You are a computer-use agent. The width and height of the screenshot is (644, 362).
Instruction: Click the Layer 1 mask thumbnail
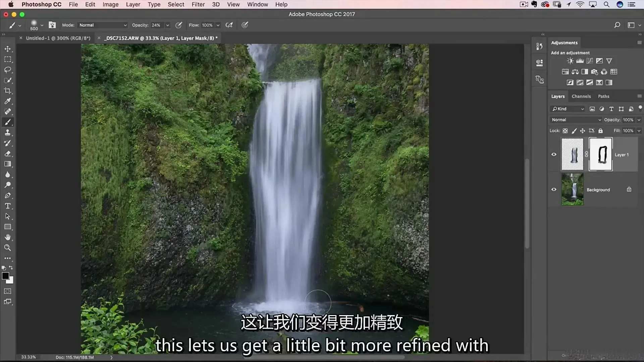pyautogui.click(x=601, y=155)
